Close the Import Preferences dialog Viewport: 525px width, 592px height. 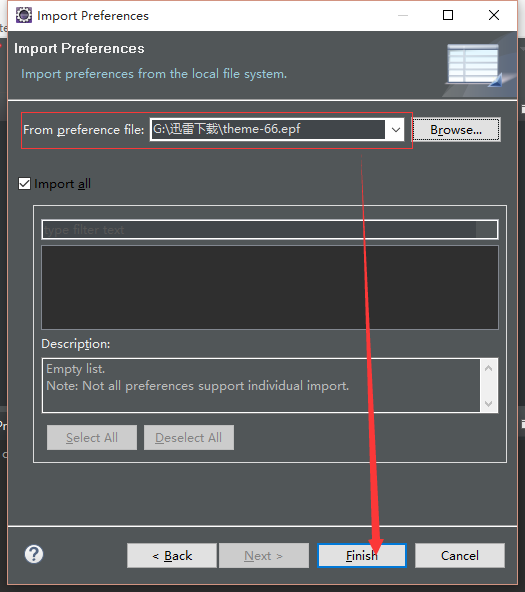click(494, 15)
